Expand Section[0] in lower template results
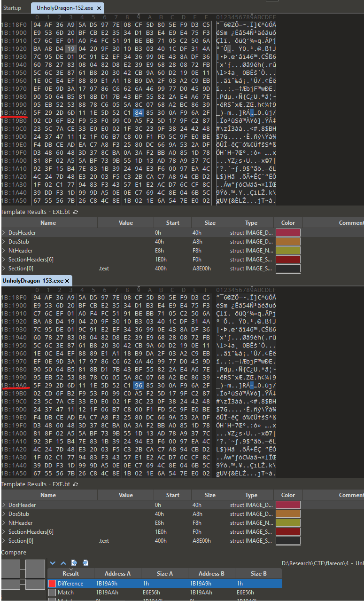 coord(4,541)
